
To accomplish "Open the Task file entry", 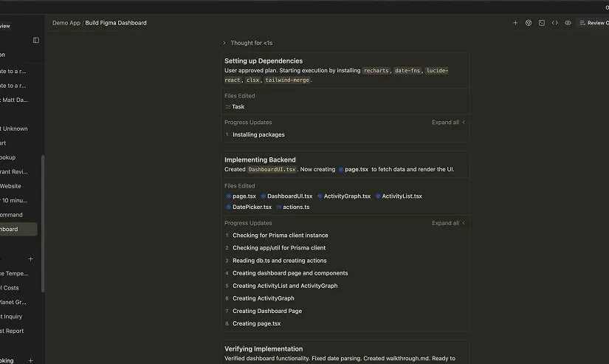I will [x=235, y=107].
